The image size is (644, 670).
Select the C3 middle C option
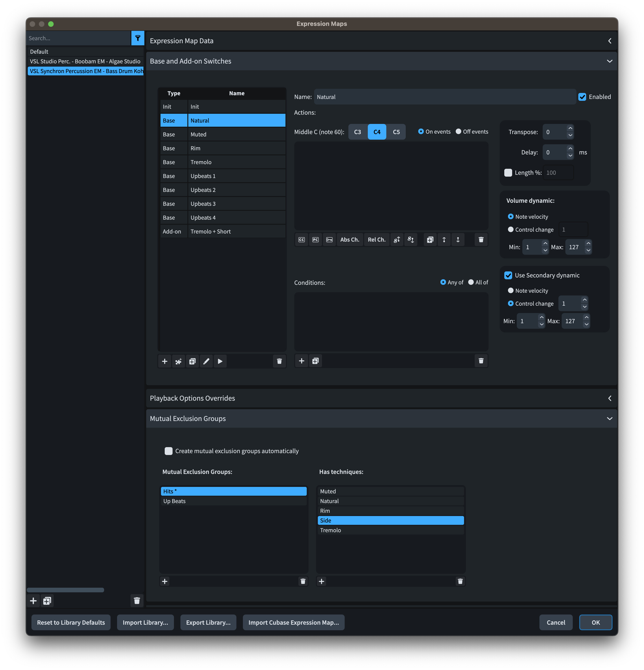tap(357, 132)
